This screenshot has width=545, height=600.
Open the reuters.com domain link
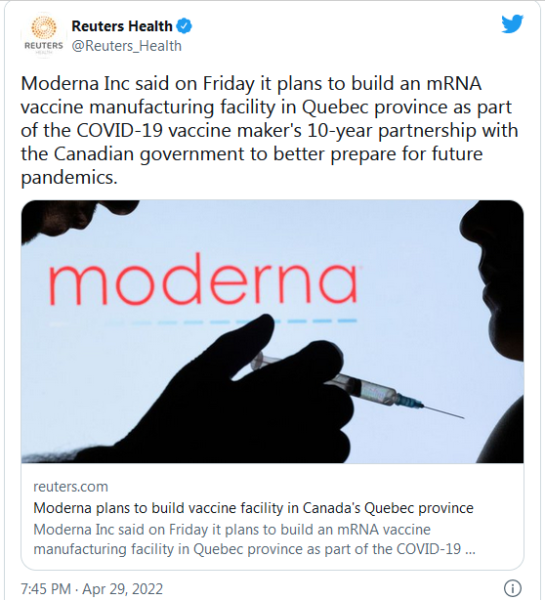[x=71, y=487]
